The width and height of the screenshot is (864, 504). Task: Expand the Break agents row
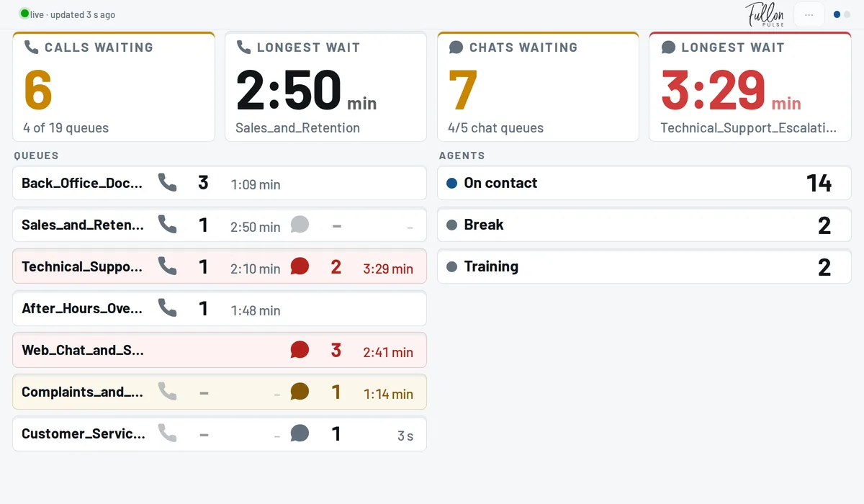point(644,225)
